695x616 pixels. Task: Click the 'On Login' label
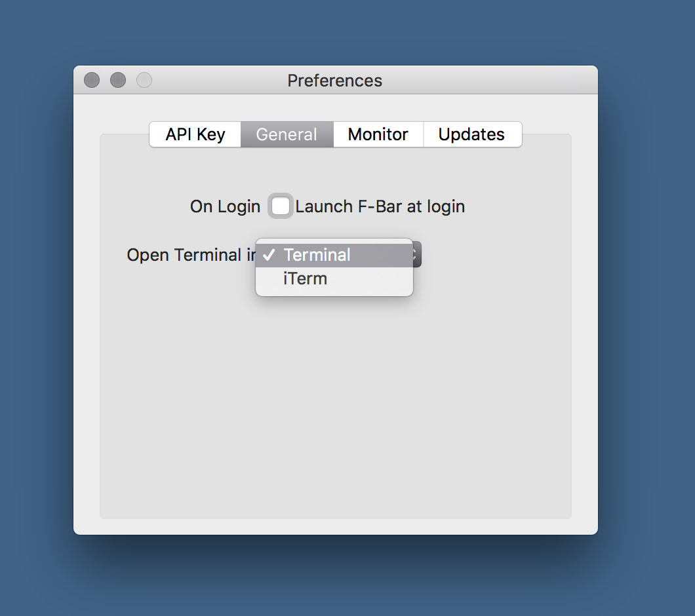click(x=225, y=206)
